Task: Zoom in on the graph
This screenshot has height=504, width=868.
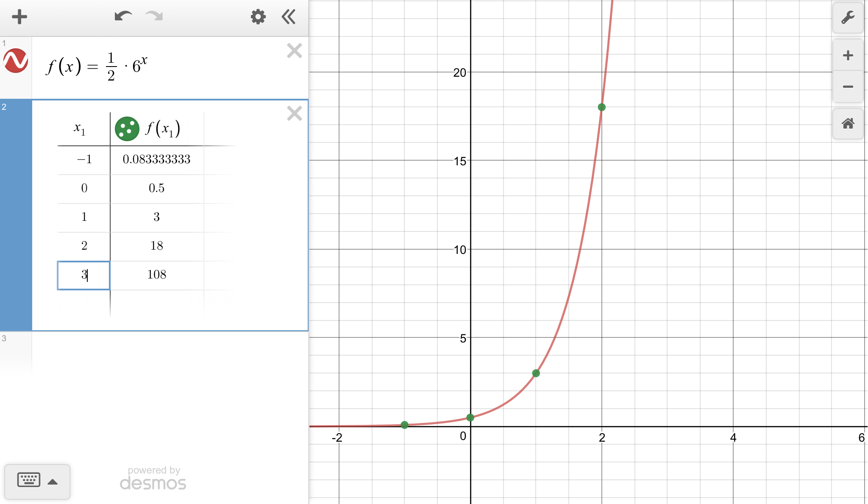Action: 848,55
